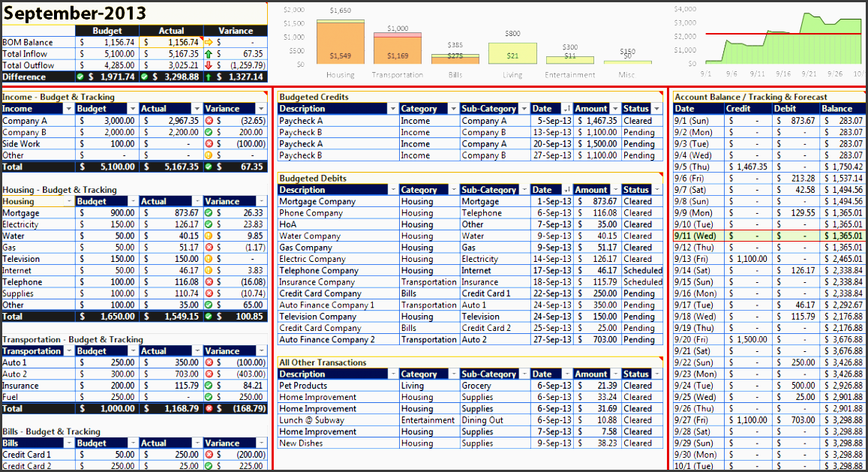Click the yellow warning icon in Water variance row
The width and height of the screenshot is (868, 472).
click(x=209, y=236)
